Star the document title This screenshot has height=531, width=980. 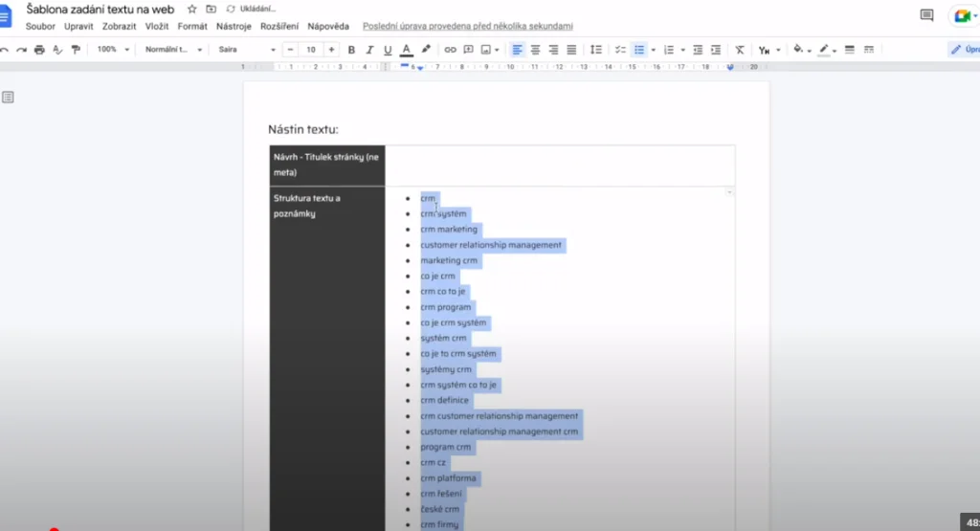(191, 9)
